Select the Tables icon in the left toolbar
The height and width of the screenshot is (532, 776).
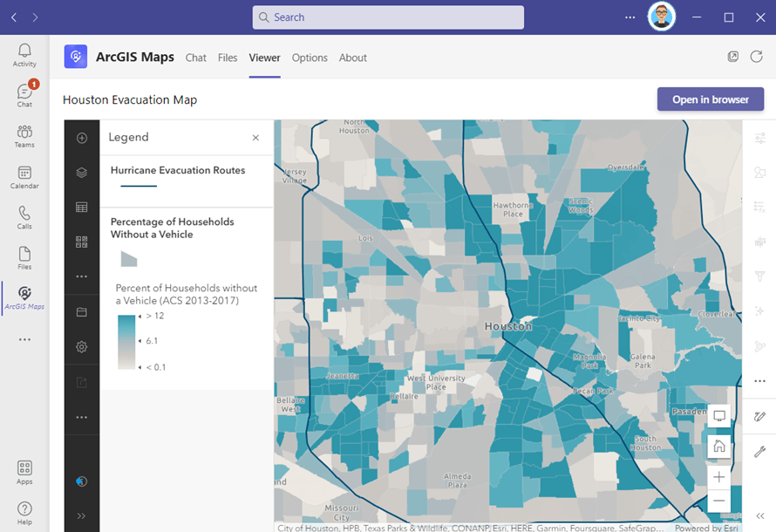coord(81,207)
